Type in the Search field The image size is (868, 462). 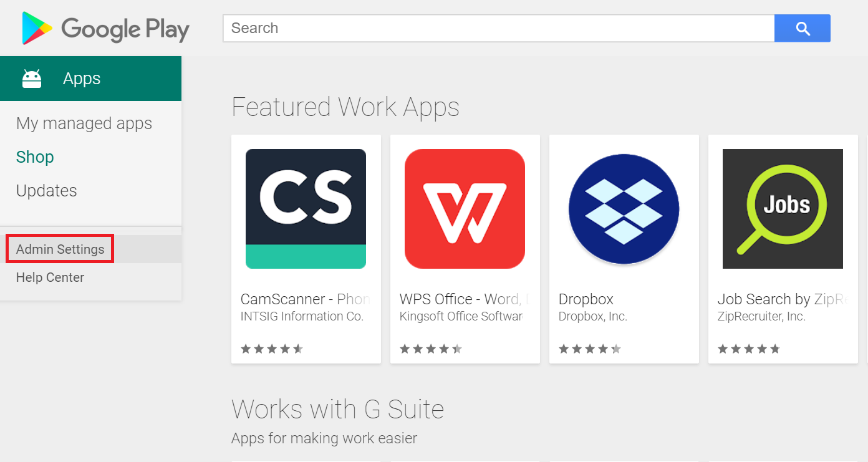pos(498,28)
